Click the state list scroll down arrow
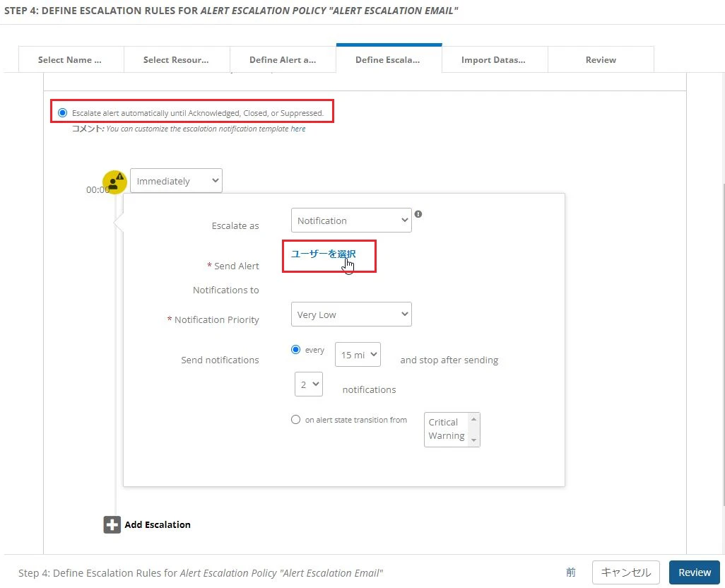Viewport: 725px width, 588px height. coord(473,440)
